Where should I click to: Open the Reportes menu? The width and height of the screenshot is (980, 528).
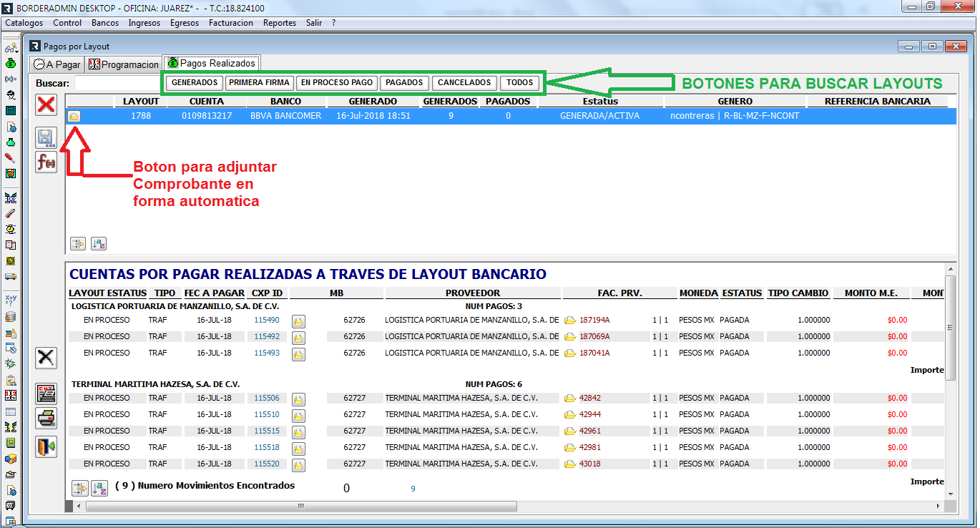pyautogui.click(x=280, y=23)
